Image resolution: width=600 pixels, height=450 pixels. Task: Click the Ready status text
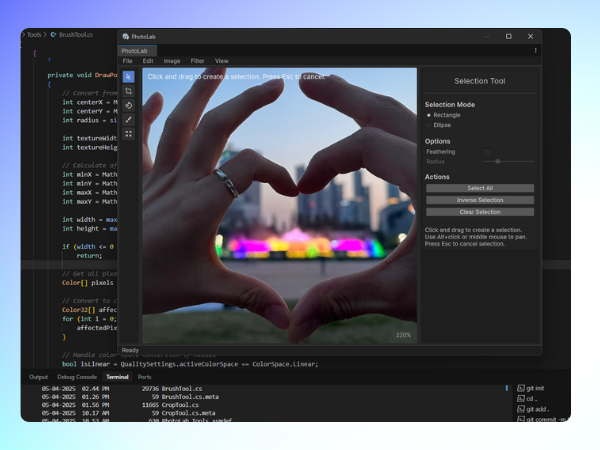pyautogui.click(x=130, y=350)
